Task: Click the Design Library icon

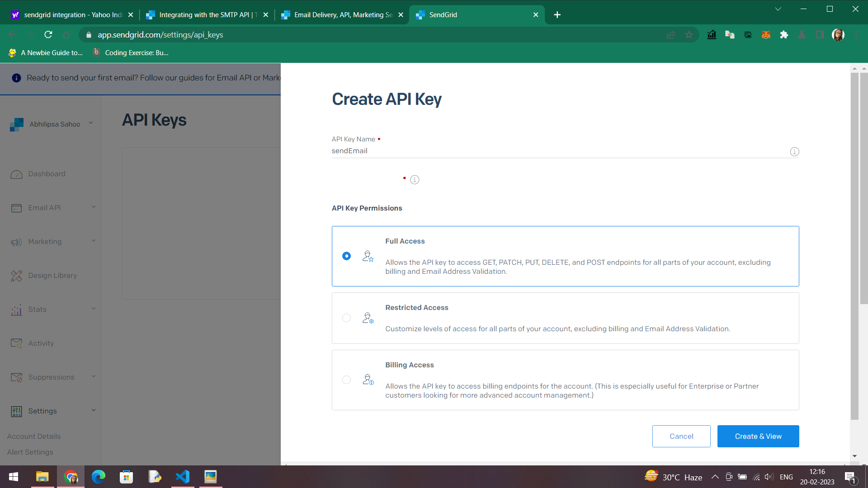Action: pos(16,276)
